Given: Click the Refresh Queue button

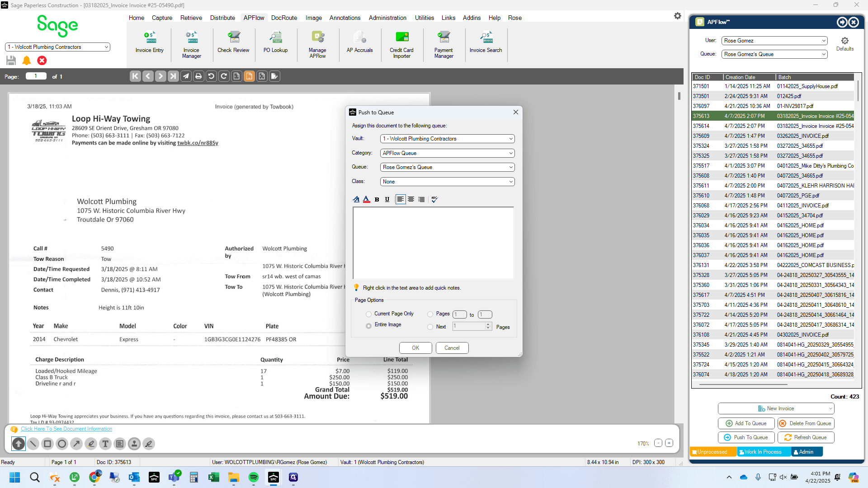Looking at the screenshot, I should coord(806,437).
